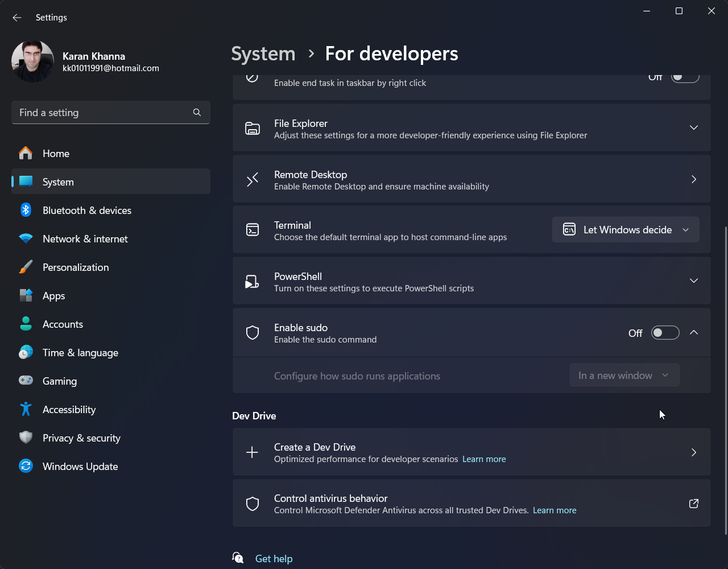Click the Network Wi-Fi icon

tap(26, 238)
